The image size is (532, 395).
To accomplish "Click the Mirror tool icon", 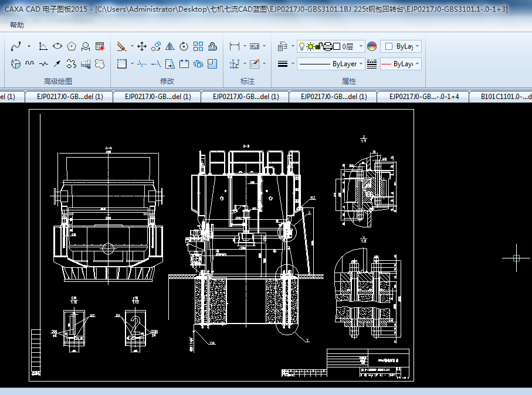I will (170, 46).
